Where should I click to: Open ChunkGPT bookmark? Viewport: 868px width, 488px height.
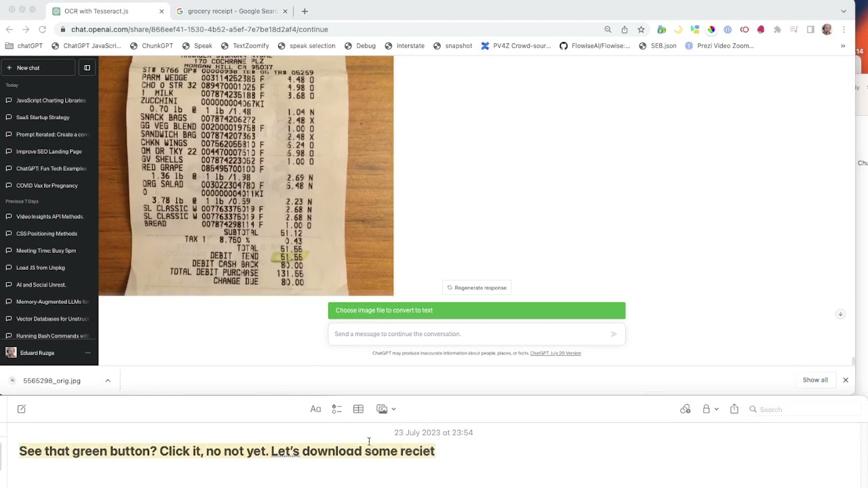[151, 46]
